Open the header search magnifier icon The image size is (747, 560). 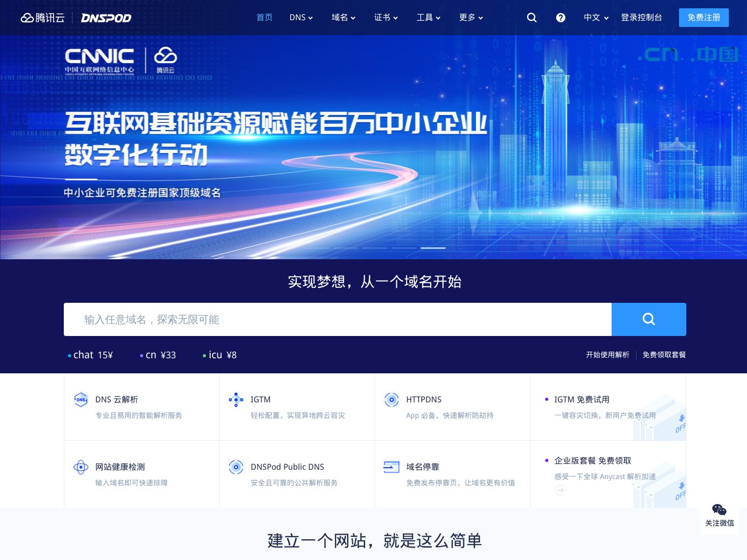pos(532,18)
